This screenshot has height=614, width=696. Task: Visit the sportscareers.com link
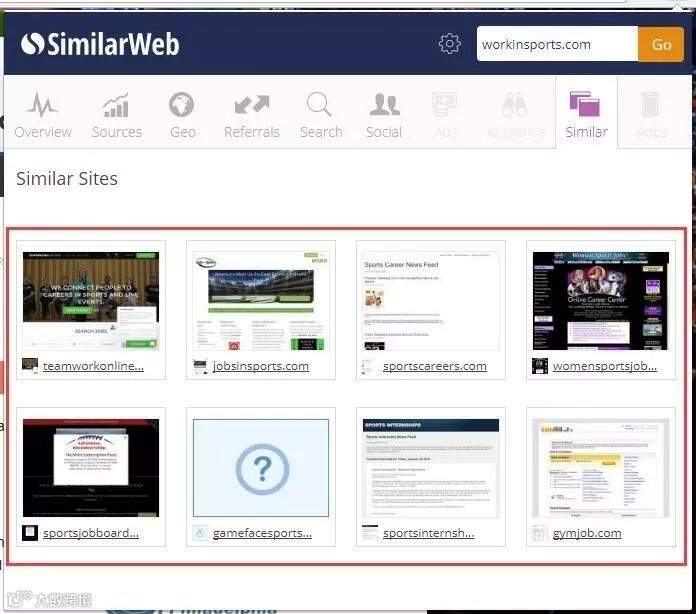[x=435, y=366]
